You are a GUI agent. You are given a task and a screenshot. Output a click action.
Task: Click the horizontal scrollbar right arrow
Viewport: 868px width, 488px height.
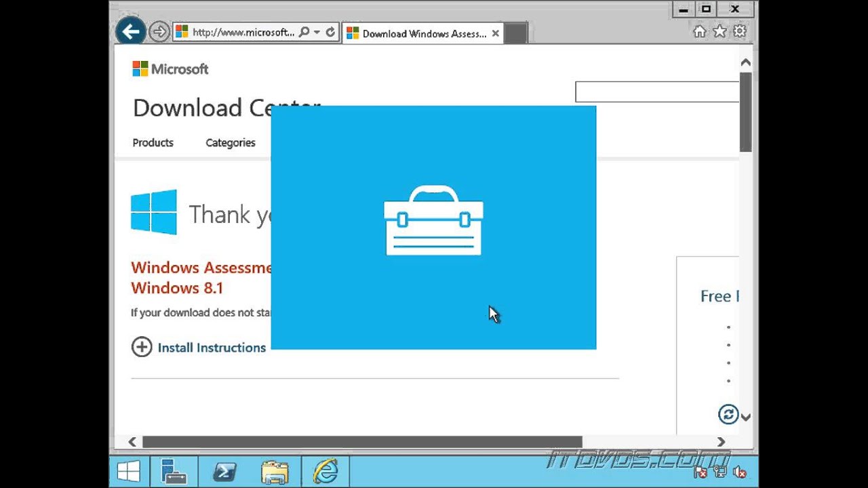pyautogui.click(x=722, y=442)
